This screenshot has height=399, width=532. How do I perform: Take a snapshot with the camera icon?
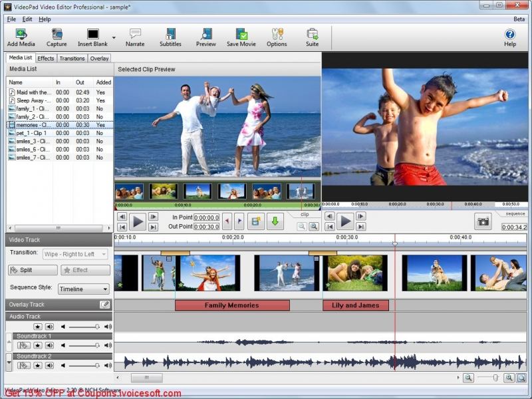483,221
